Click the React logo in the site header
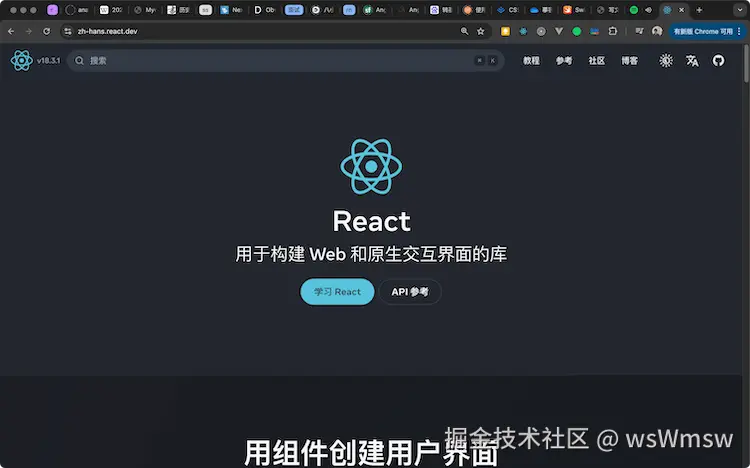This screenshot has height=468, width=750. coord(22,60)
